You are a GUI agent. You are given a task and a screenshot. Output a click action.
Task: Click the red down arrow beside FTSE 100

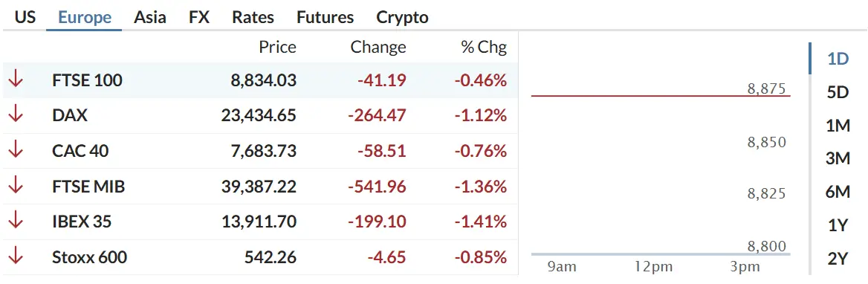point(16,80)
